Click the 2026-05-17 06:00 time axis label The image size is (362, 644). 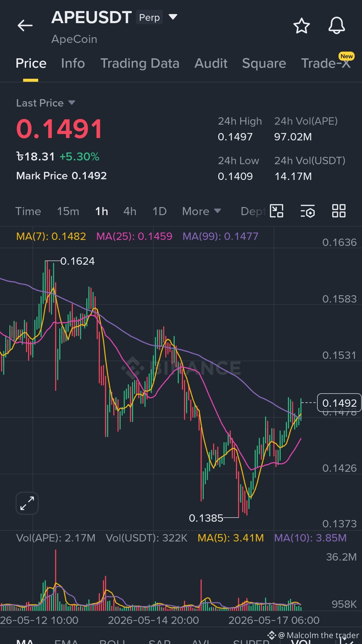pos(274,620)
